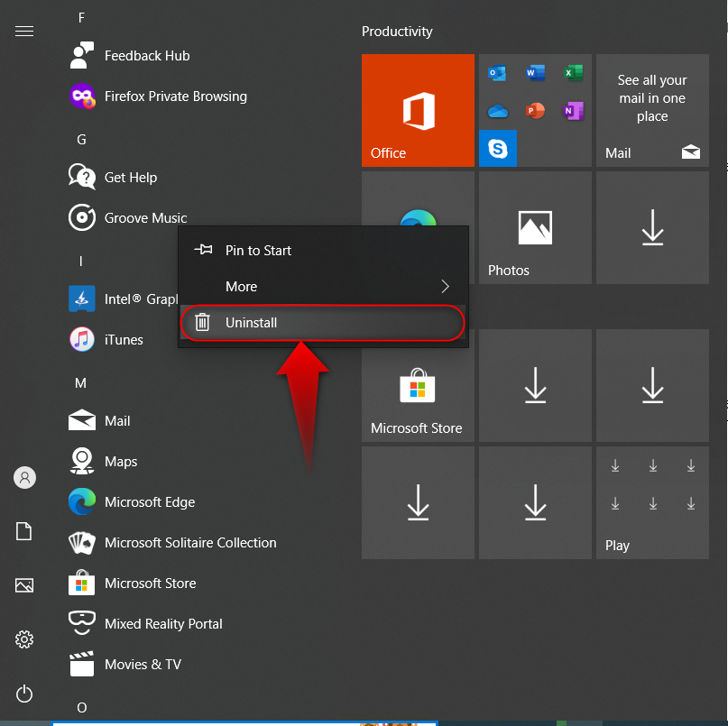The width and height of the screenshot is (728, 726).
Task: Open the Pictures icon in left rail
Action: (x=24, y=585)
